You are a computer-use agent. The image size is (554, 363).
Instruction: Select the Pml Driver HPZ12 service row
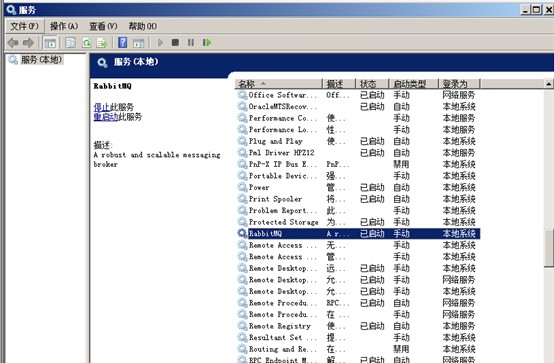pos(358,153)
